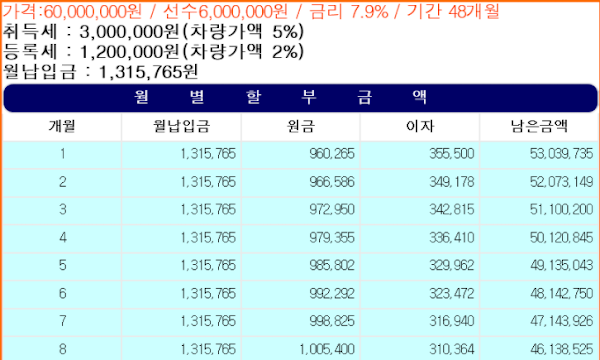Click principal value 992,292 in month 6

tap(332, 294)
